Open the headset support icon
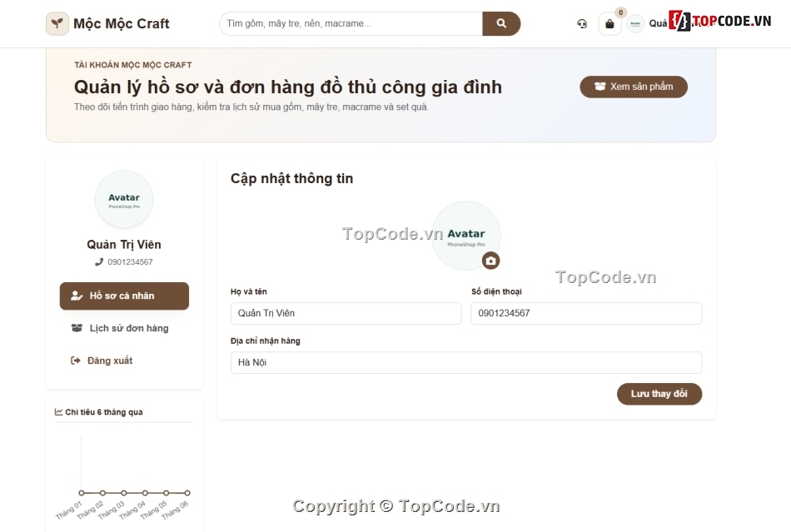Screen dimensions: 791x532 click(x=582, y=23)
